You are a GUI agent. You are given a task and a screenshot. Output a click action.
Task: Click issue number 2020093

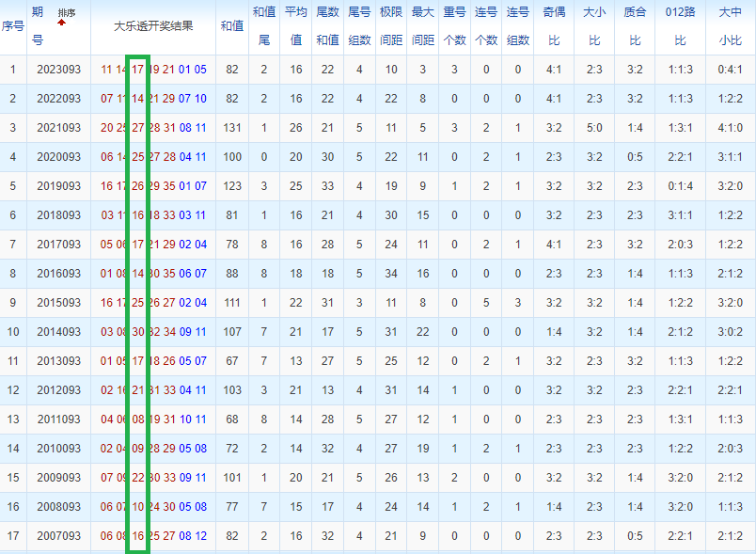click(59, 157)
